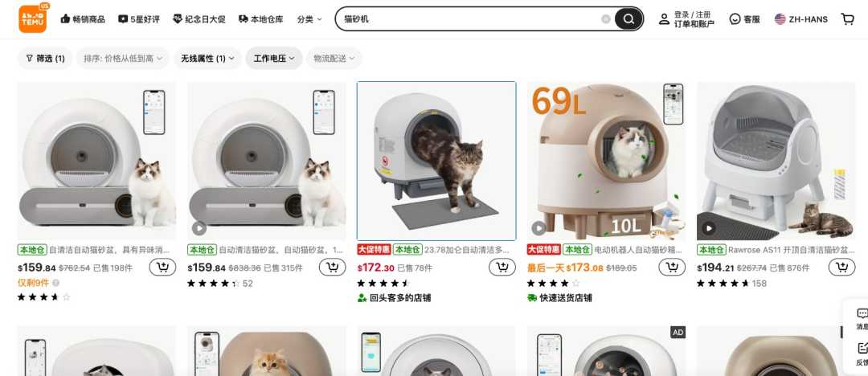Image resolution: width=868 pixels, height=376 pixels.
Task: Click the search magnifier button
Action: [628, 18]
